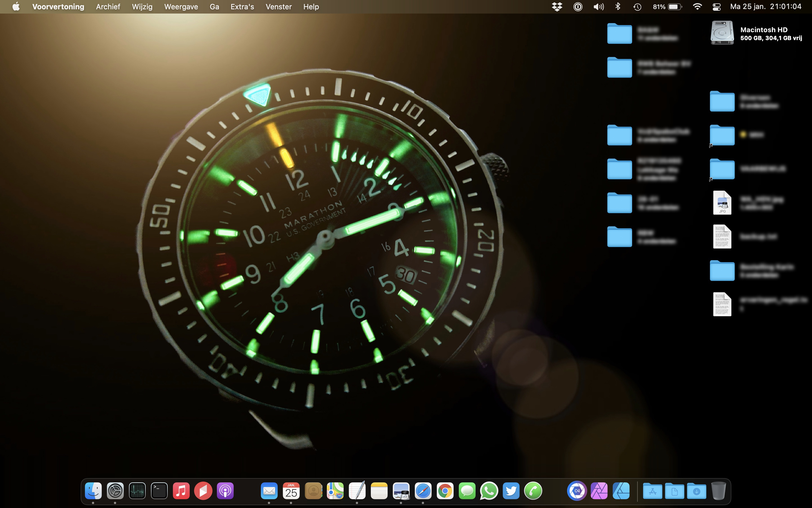
Task: Click the date and time Ma 25 jan.
Action: pyautogui.click(x=766, y=7)
